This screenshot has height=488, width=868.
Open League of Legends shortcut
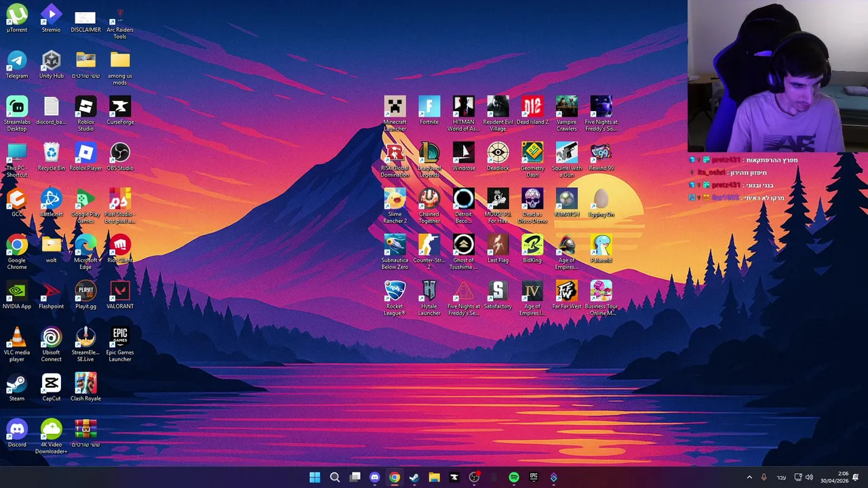[429, 160]
